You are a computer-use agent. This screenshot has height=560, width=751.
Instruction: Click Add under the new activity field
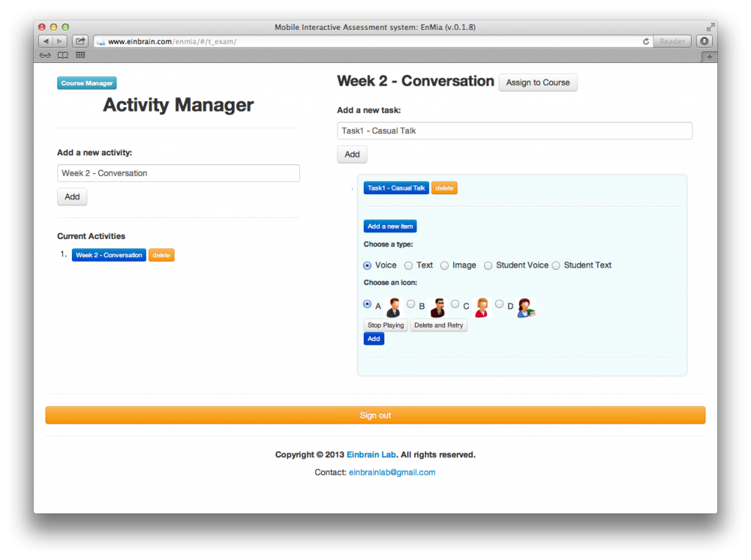pos(73,196)
